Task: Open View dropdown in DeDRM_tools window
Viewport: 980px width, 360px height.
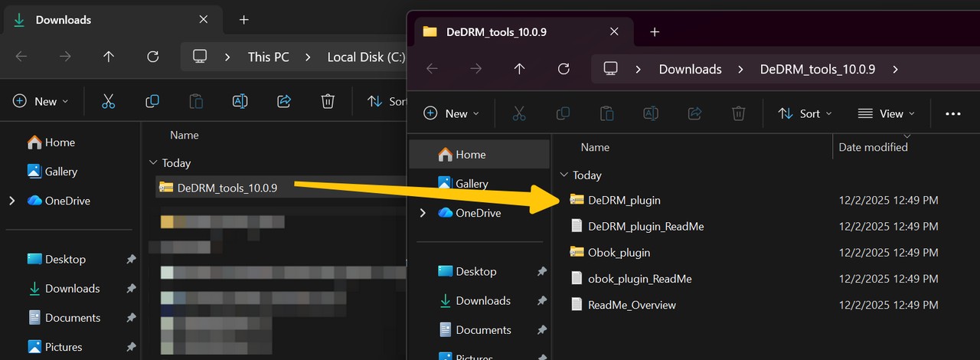Action: tap(886, 113)
